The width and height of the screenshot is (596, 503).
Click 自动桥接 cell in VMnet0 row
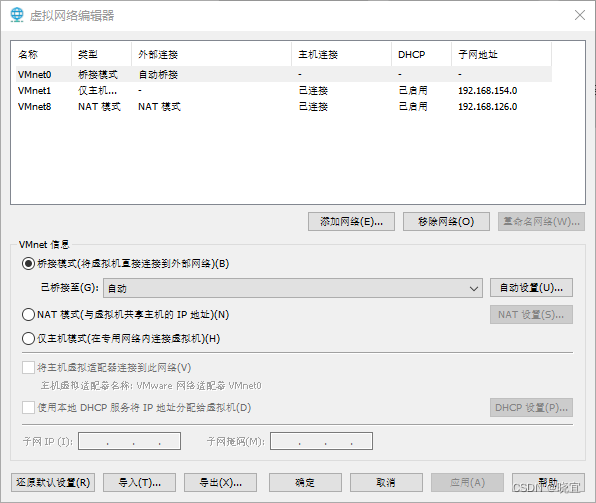158,75
